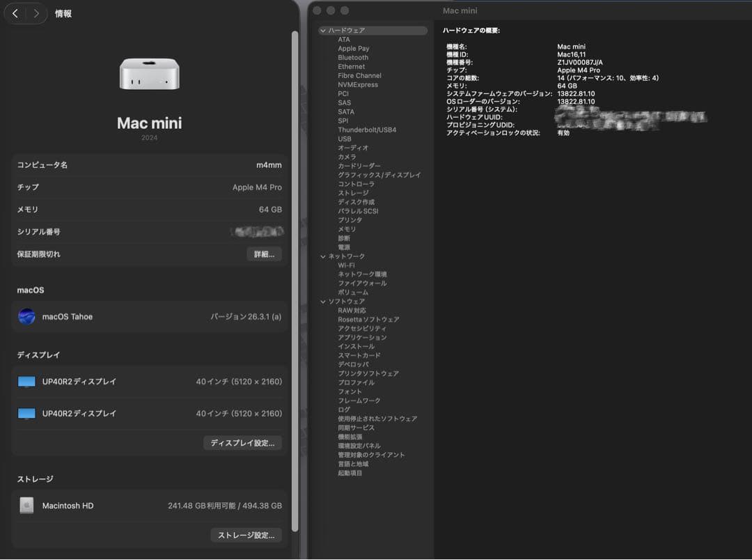Select フレームワーク in the sidebar
Image resolution: width=752 pixels, height=560 pixels.
point(359,401)
